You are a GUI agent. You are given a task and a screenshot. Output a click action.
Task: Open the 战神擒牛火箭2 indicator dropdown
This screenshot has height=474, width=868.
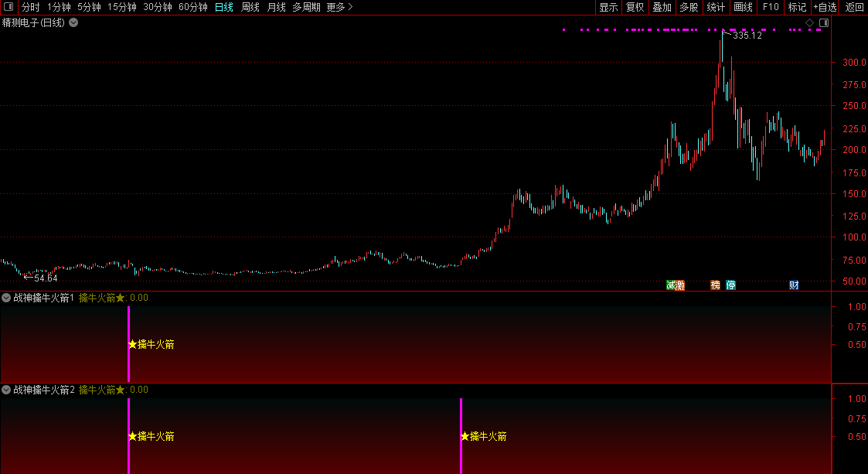(x=6, y=390)
